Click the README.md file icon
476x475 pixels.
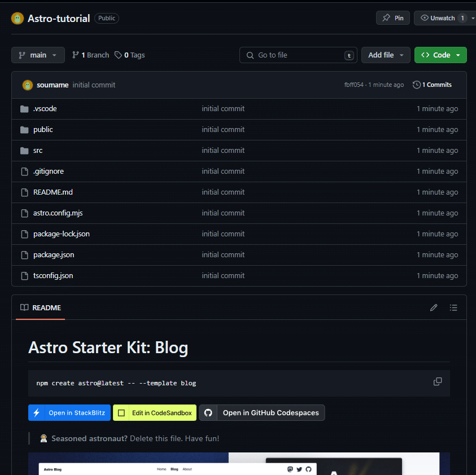[x=25, y=192]
